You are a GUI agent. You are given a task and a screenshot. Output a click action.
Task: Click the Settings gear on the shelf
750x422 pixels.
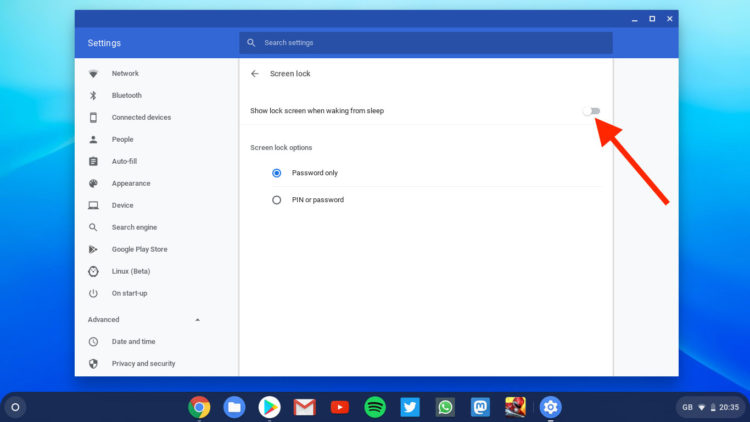click(551, 407)
